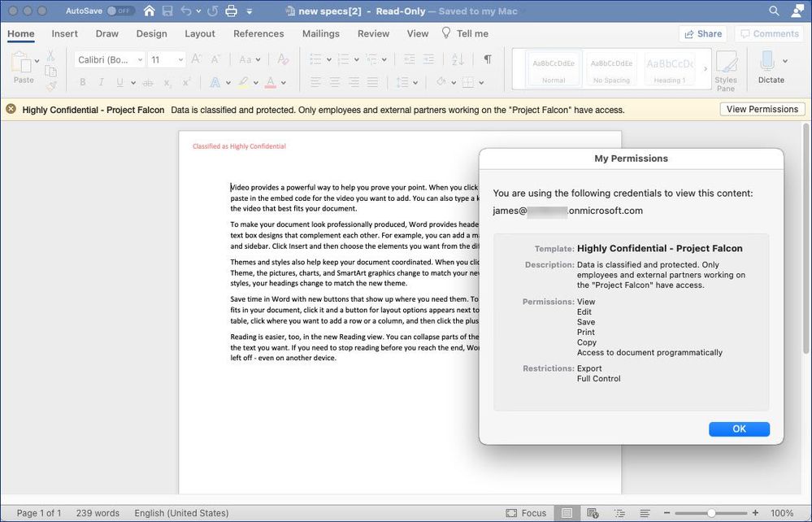This screenshot has width=812, height=522.
Task: Click the Dictate microphone icon
Action: 767,61
